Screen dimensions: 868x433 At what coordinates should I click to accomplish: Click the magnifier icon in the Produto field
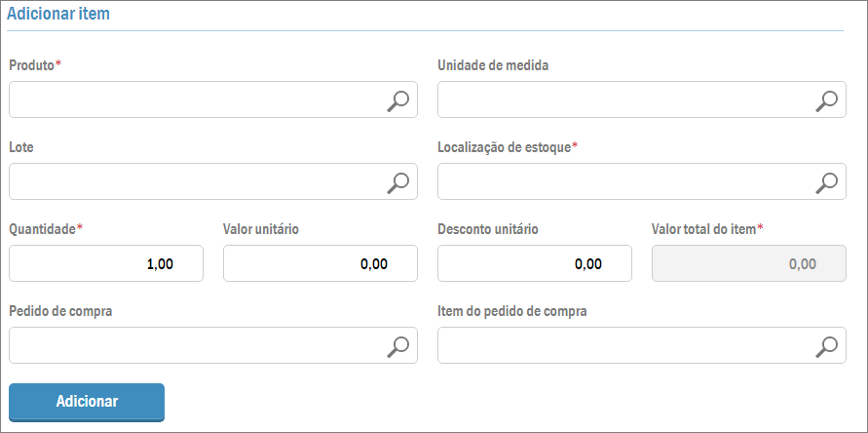point(397,100)
